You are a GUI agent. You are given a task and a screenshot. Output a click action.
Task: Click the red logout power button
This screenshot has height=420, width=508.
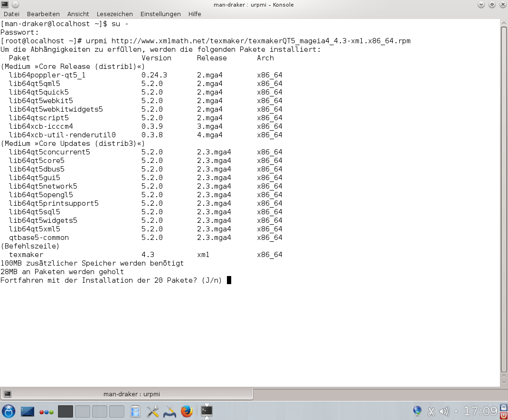pos(504,415)
